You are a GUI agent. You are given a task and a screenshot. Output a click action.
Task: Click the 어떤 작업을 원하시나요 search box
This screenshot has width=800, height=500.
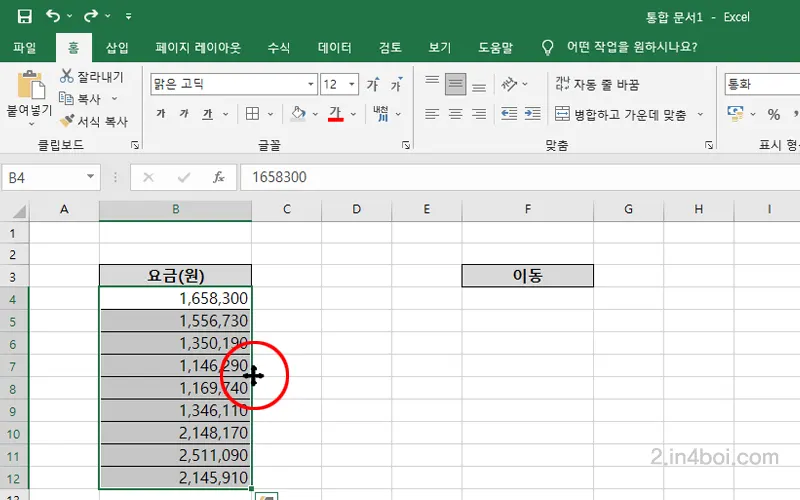click(x=632, y=47)
